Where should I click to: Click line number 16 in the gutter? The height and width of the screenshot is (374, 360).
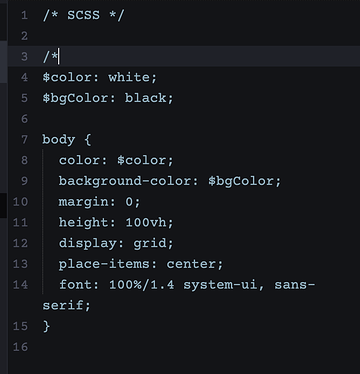tap(20, 347)
